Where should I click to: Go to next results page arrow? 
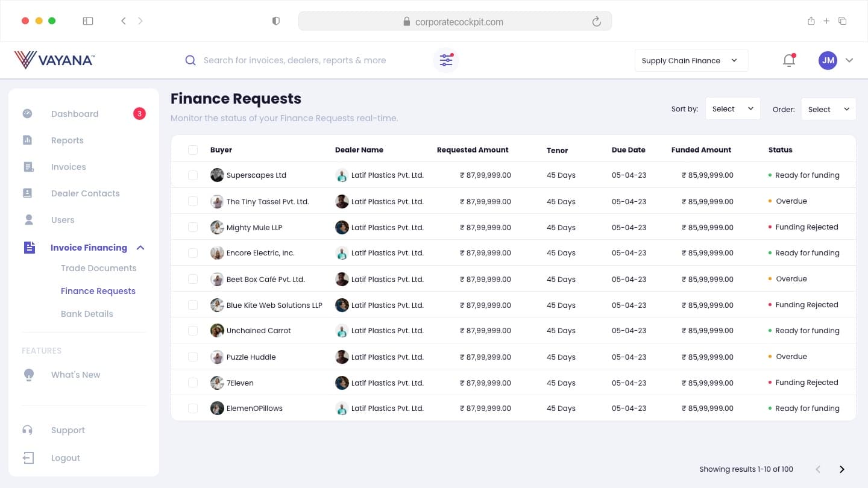pos(842,469)
